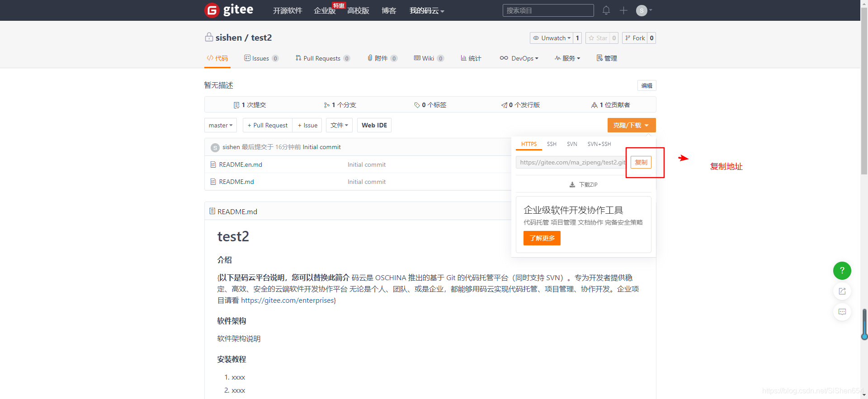The height and width of the screenshot is (399, 868).
Task: Open the Web IDE button
Action: [x=374, y=125]
